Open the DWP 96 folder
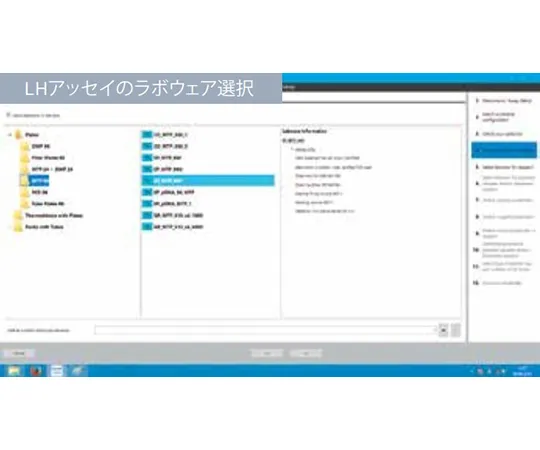The width and height of the screenshot is (540, 450). click(41, 146)
